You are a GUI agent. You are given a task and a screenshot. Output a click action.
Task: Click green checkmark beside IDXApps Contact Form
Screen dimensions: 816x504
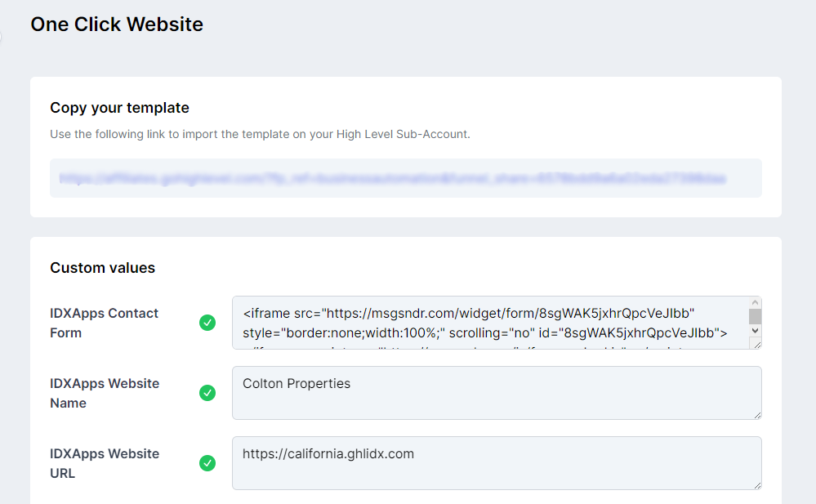(x=207, y=323)
